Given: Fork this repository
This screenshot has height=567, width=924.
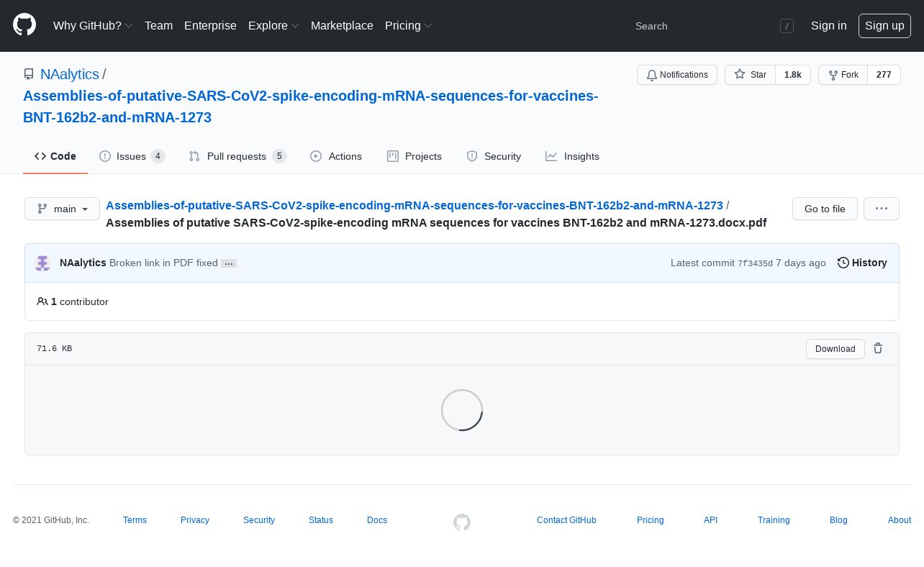Looking at the screenshot, I should (843, 75).
